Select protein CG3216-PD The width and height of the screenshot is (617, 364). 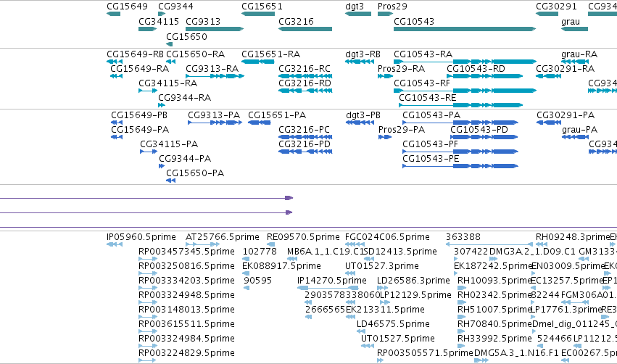[305, 144]
